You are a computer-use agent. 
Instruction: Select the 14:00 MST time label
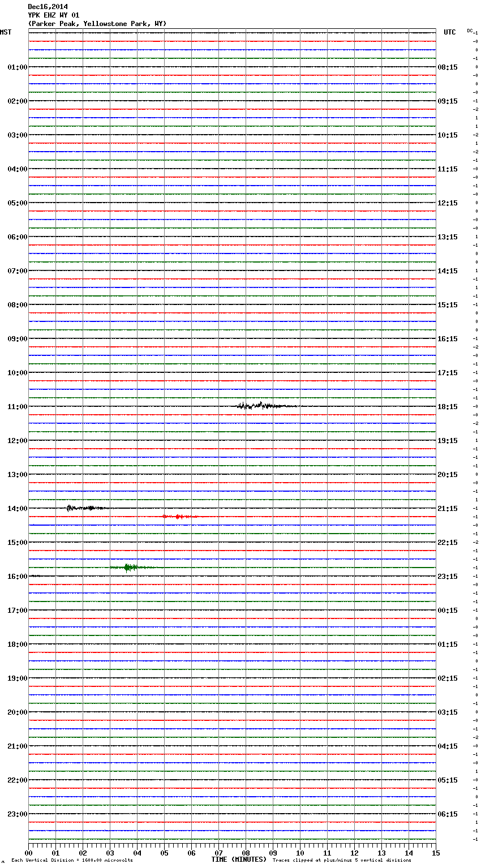pyautogui.click(x=18, y=509)
